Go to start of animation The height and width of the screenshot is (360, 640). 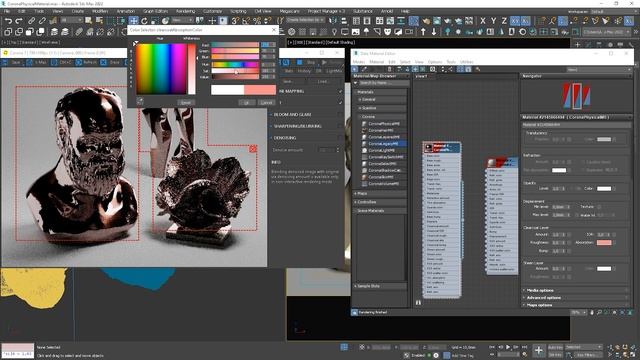click(x=493, y=347)
